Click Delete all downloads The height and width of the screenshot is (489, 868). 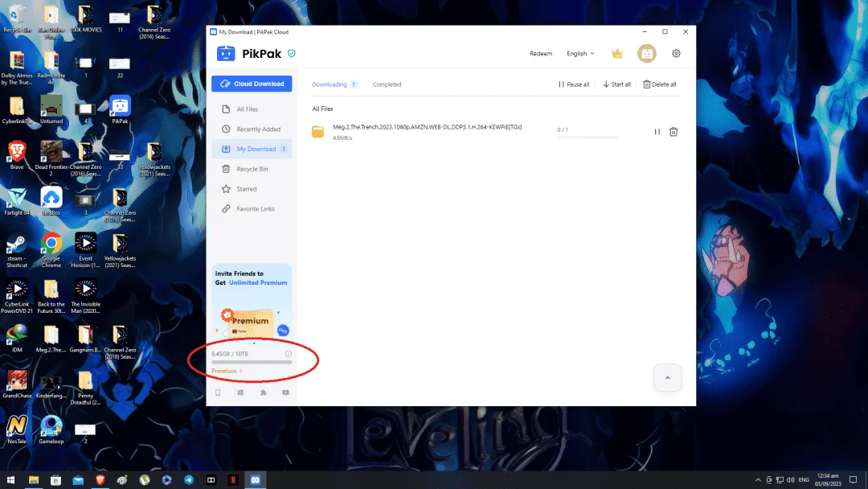[x=659, y=84]
